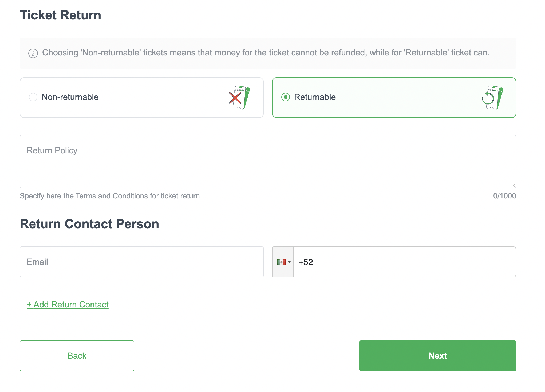Click the Mexico flag icon in phone field
Screen dimensions: 545x392
pyautogui.click(x=282, y=262)
